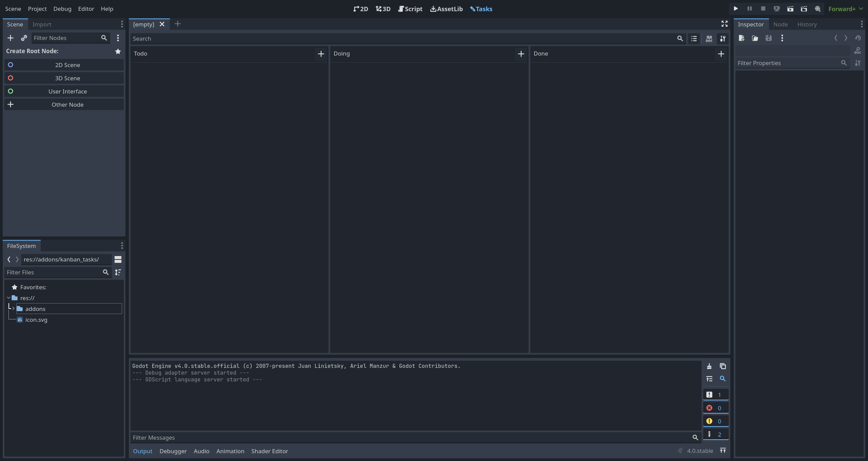Toggle distraction-free mode icon
The image size is (868, 461).
pyautogui.click(x=725, y=24)
